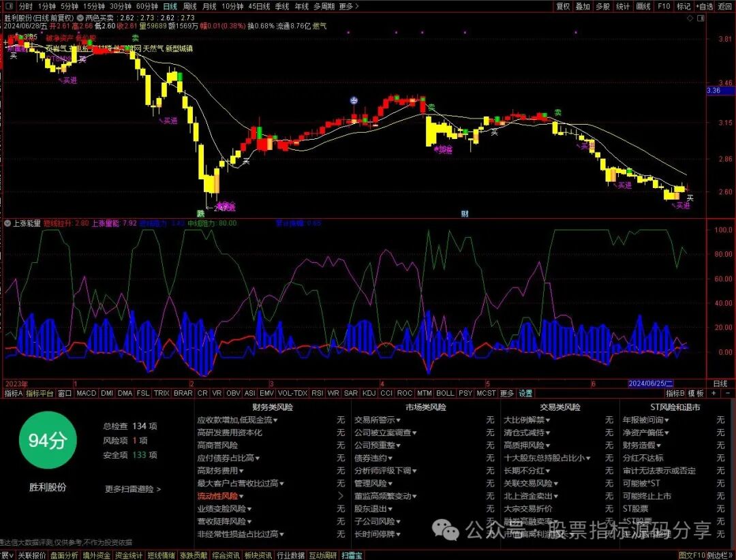This screenshot has height=560, width=736.
Task: Click the round toggle icon beside 上涨能量
Action: [7, 223]
